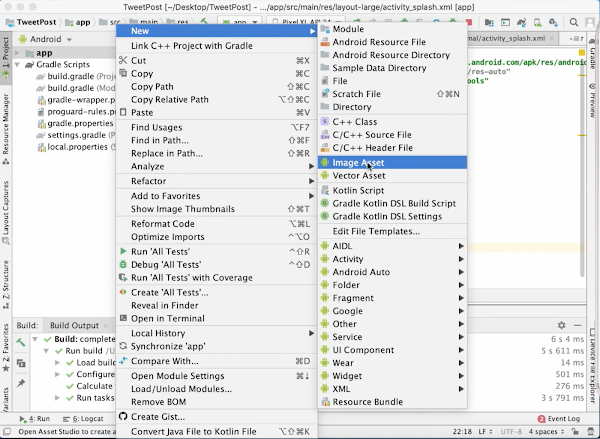Screen dimensions: 600x439
Task: Open the Structure side panel
Action: coord(6,284)
